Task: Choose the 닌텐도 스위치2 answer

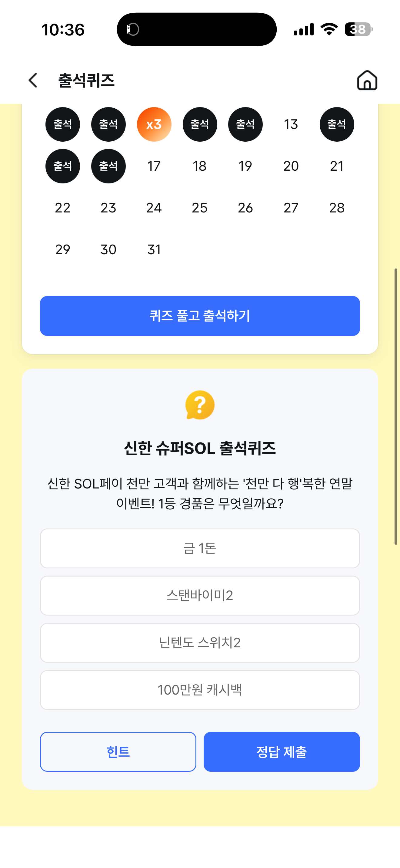Action: pos(200,643)
